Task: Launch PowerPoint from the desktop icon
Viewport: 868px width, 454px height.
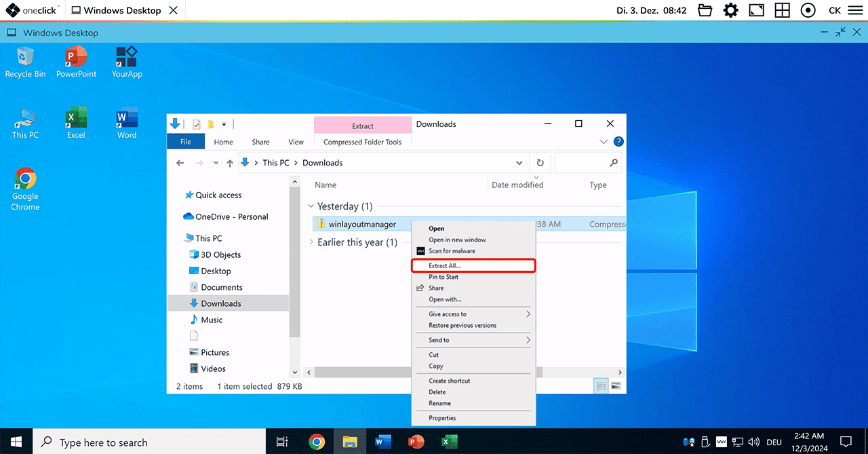Action: (76, 61)
